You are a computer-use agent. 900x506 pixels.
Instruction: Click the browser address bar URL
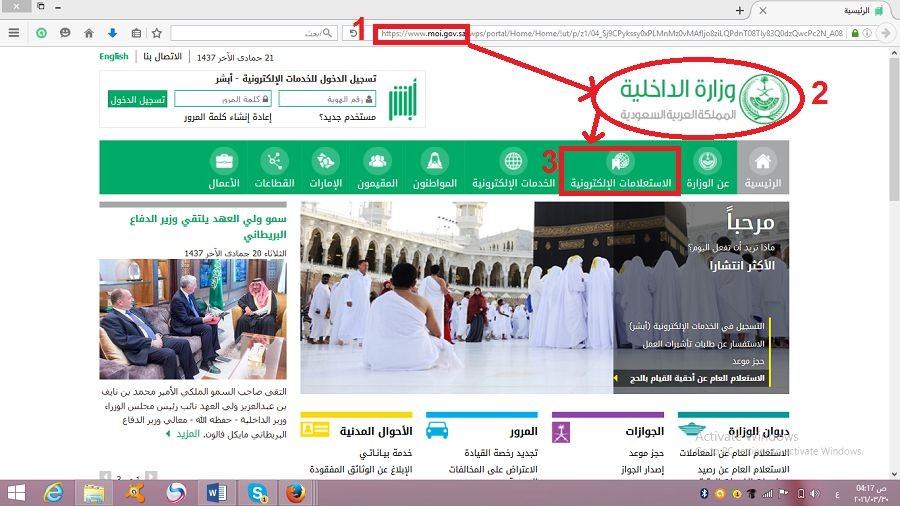point(611,33)
